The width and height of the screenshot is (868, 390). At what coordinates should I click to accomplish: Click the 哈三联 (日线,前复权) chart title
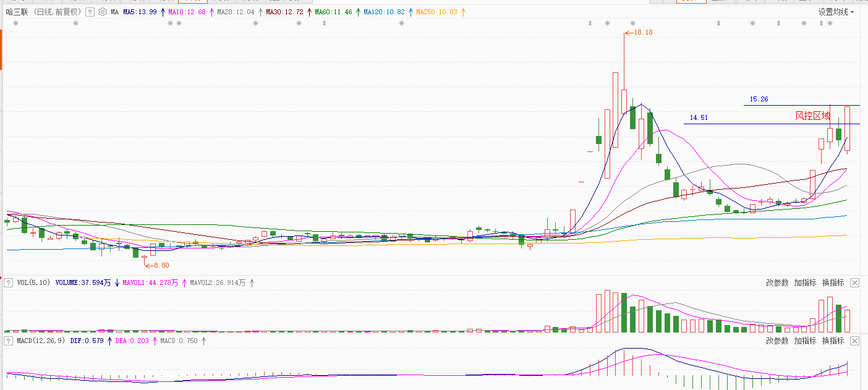pyautogui.click(x=43, y=12)
